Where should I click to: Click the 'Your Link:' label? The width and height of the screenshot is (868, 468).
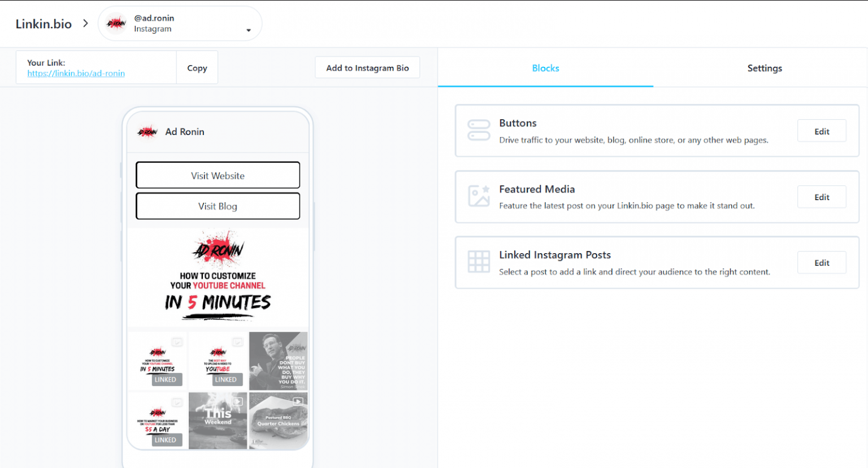click(46, 63)
